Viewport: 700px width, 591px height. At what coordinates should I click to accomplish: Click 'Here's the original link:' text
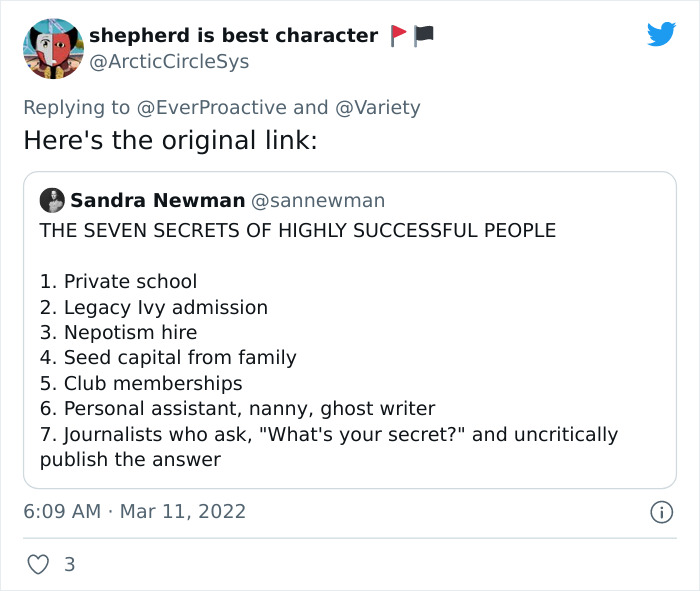click(x=170, y=141)
